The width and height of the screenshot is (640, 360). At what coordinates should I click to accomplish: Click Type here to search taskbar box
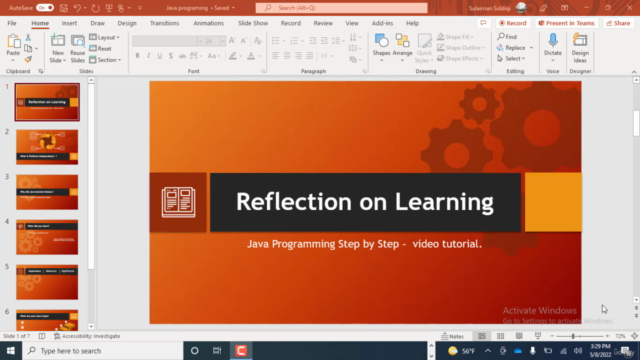(103, 351)
